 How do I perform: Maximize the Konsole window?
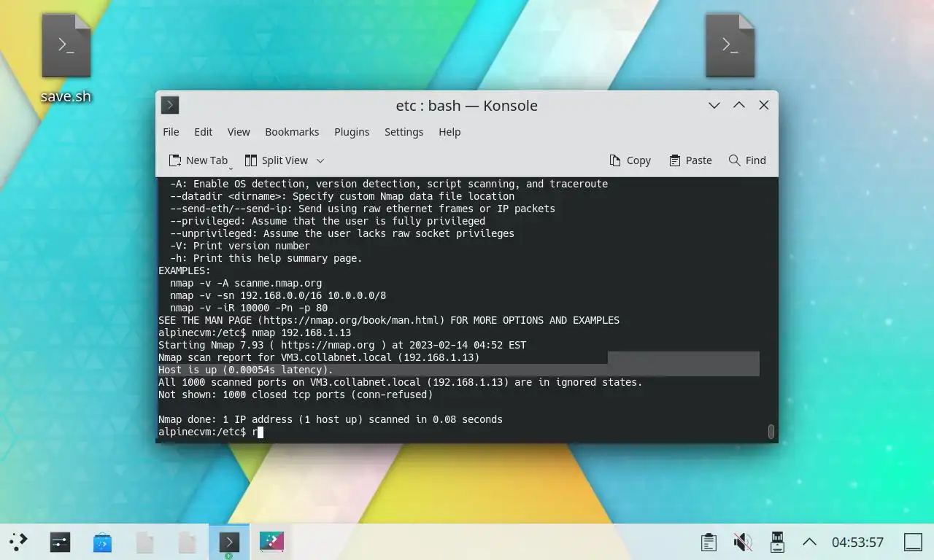739,105
